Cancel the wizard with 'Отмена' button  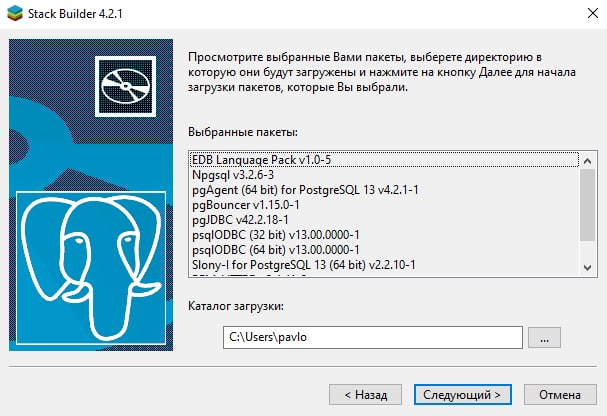point(560,395)
